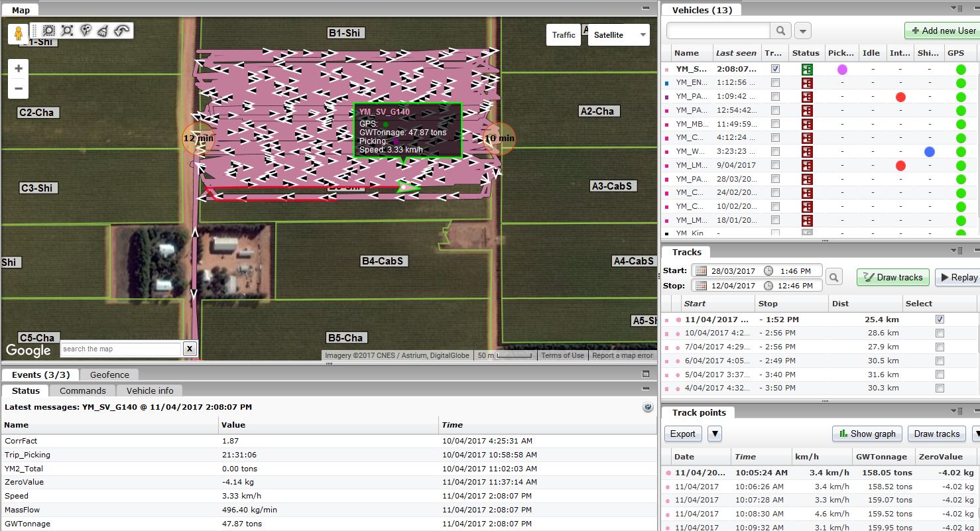Expand the dropdown next to Export button
Image resolution: width=980 pixels, height=531 pixels.
(714, 434)
